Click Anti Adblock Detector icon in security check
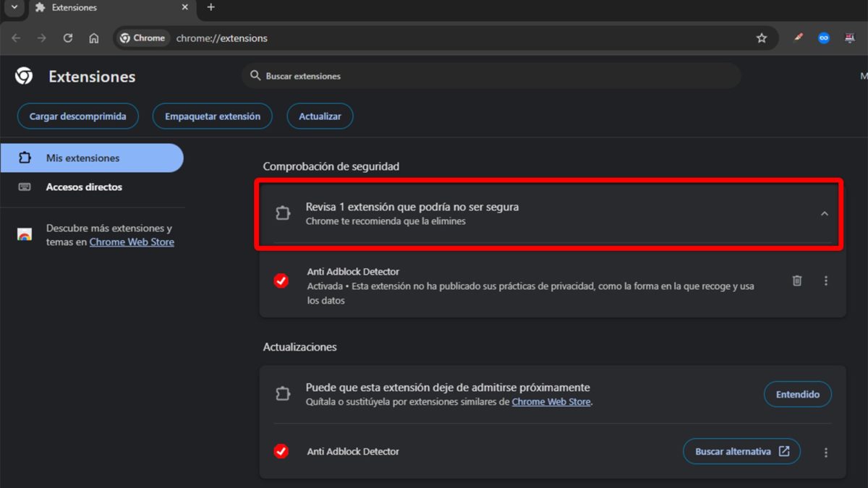Viewport: 868px width, 488px height. pos(281,281)
